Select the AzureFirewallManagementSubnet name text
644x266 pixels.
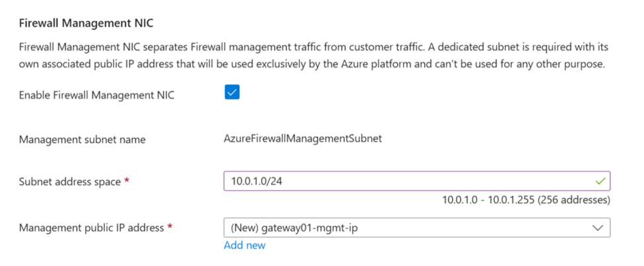click(303, 139)
